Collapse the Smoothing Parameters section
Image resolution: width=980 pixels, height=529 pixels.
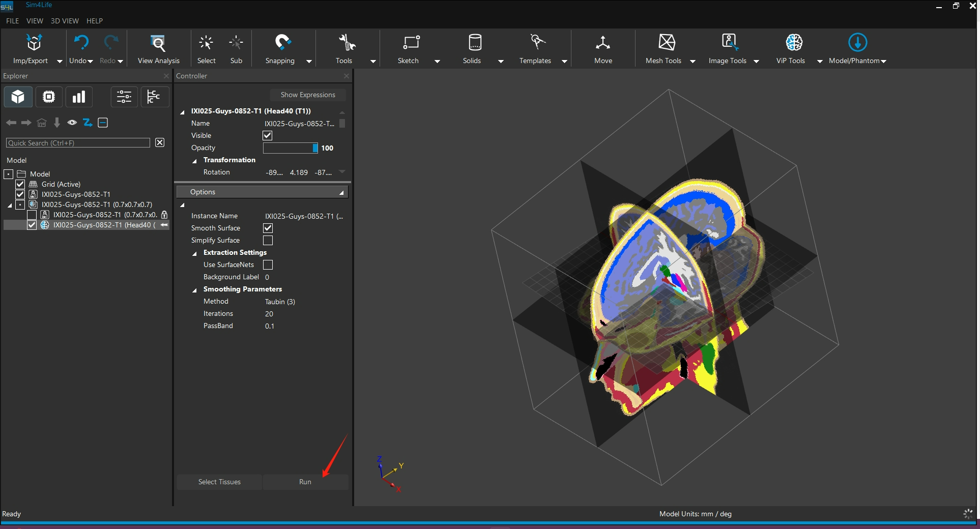[194, 290]
